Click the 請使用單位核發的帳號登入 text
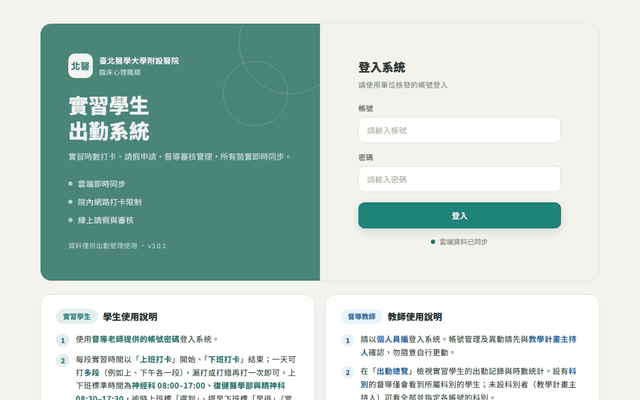640x400 pixels. pos(403,85)
